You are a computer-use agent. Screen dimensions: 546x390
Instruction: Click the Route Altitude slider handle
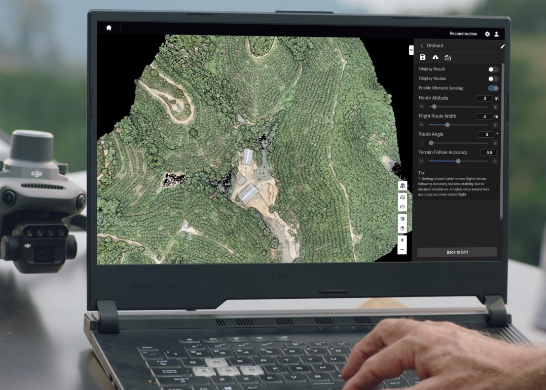point(434,107)
